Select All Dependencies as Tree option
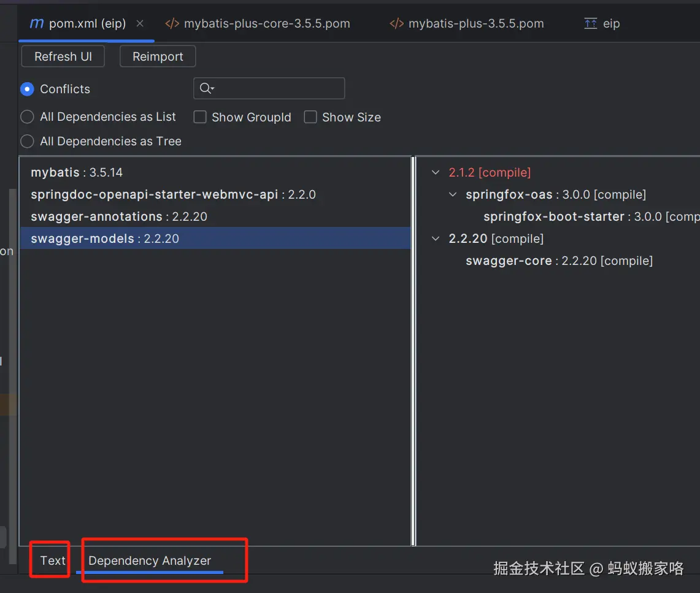This screenshot has height=593, width=700. 27,142
